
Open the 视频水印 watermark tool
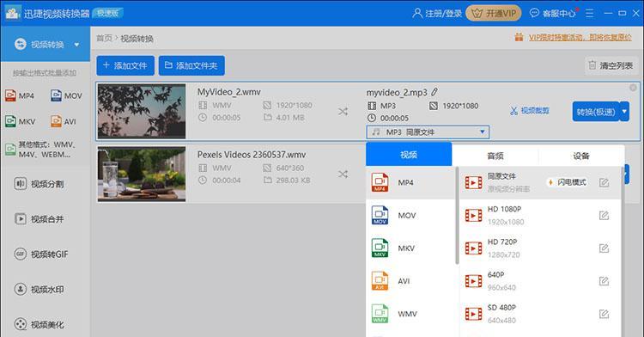pyautogui.click(x=39, y=290)
